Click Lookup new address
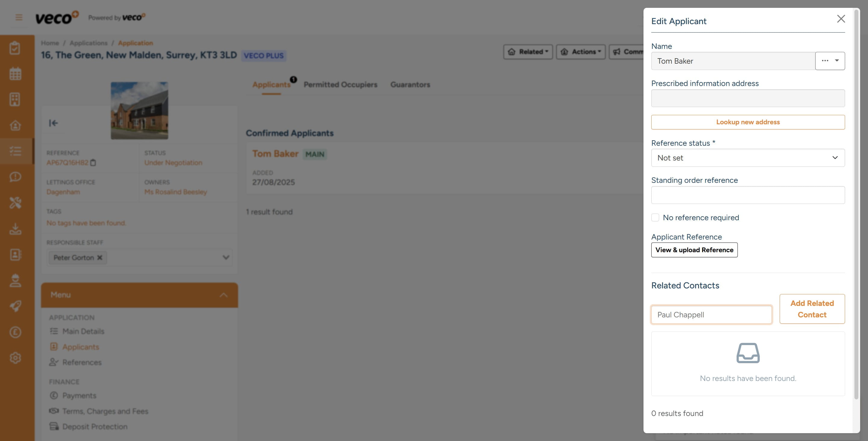Image resolution: width=868 pixels, height=441 pixels. tap(748, 122)
